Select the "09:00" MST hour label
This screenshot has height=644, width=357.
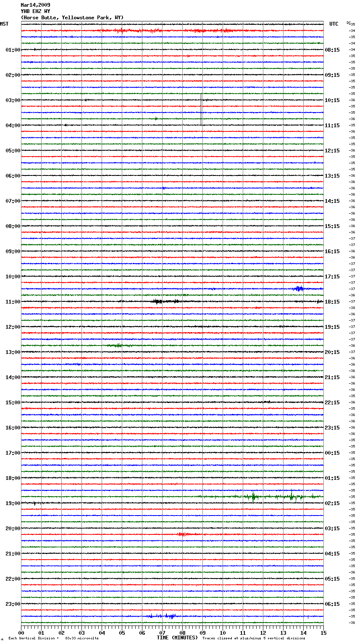coord(13,251)
